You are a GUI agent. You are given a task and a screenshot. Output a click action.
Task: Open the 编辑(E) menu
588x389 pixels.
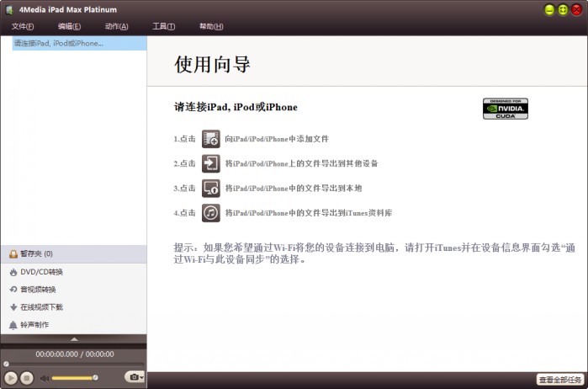[x=69, y=26]
